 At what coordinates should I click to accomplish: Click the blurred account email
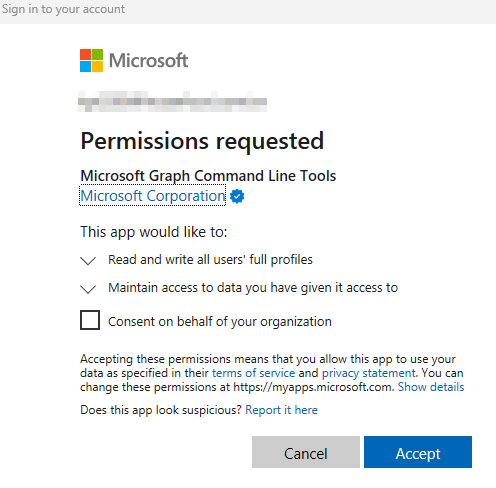172,101
